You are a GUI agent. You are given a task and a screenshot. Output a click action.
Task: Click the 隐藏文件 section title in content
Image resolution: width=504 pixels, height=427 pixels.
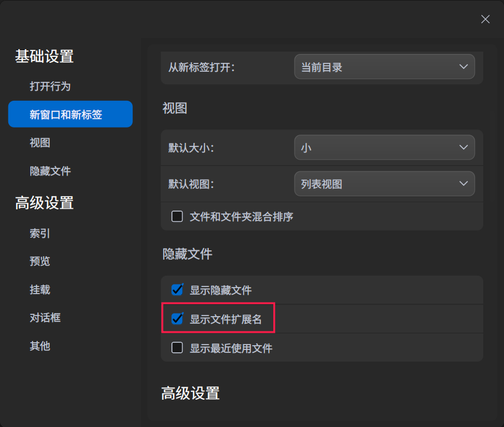(187, 254)
